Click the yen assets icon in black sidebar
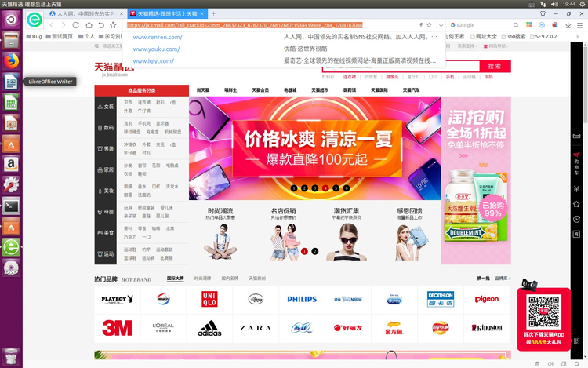Viewport: 588px width, 368px height. click(577, 188)
